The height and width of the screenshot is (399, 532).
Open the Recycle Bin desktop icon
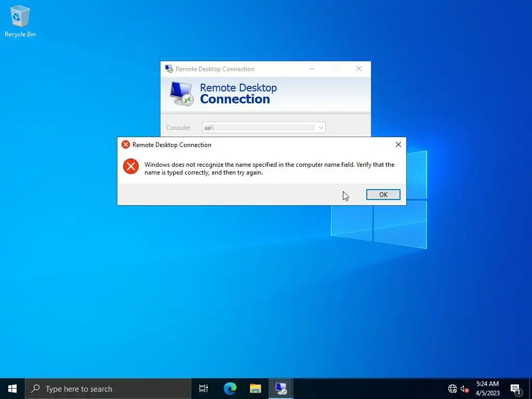tap(20, 21)
